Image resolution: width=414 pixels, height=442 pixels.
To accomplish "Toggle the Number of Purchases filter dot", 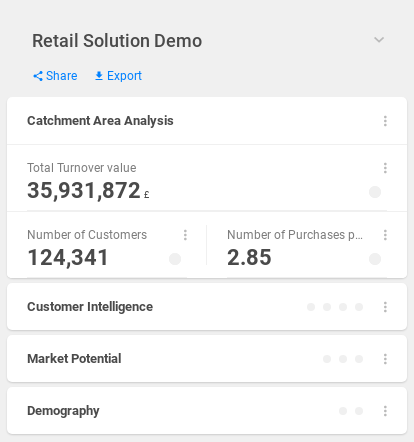I will click(375, 259).
